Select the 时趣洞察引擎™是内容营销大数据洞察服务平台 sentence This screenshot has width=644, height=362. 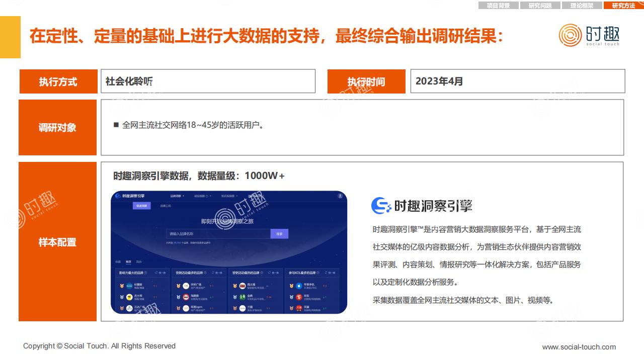[x=451, y=229]
